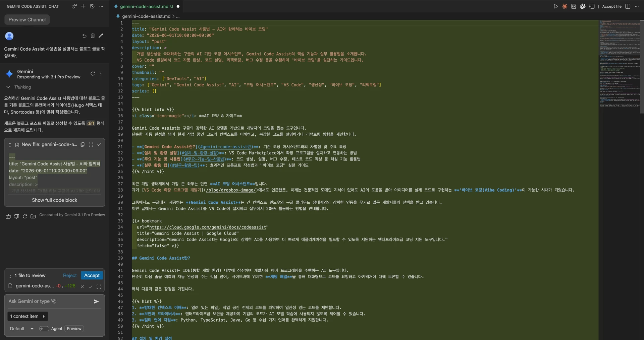Run the file with the play icon
The image size is (644, 340).
556,6
